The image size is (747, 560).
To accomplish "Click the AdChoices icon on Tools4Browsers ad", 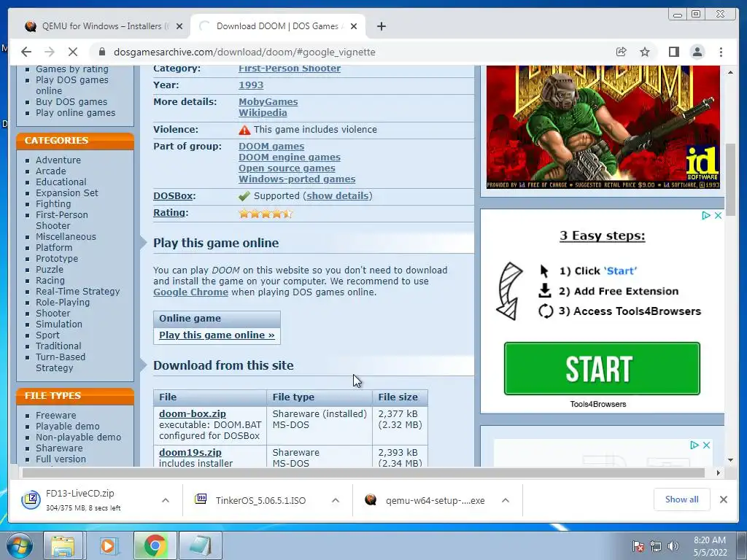I will pos(706,215).
